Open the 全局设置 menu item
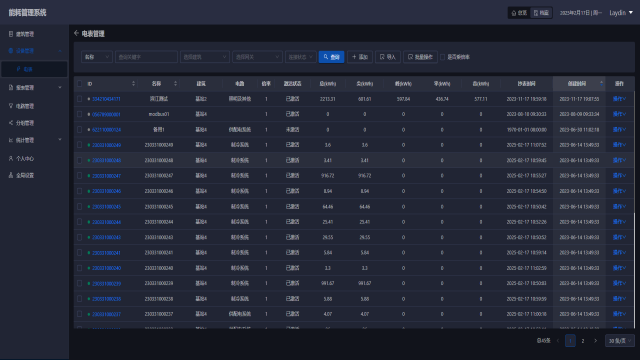 point(34,175)
